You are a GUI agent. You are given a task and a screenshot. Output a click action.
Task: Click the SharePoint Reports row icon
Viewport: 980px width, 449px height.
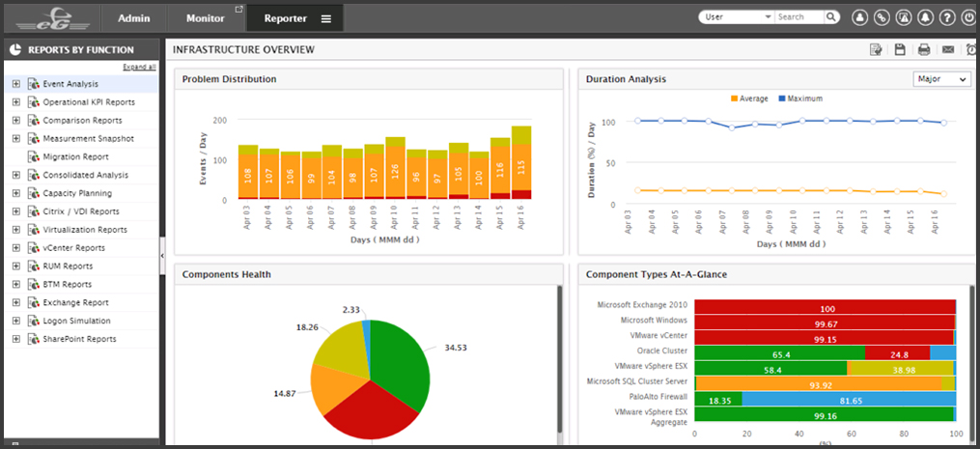coord(34,339)
